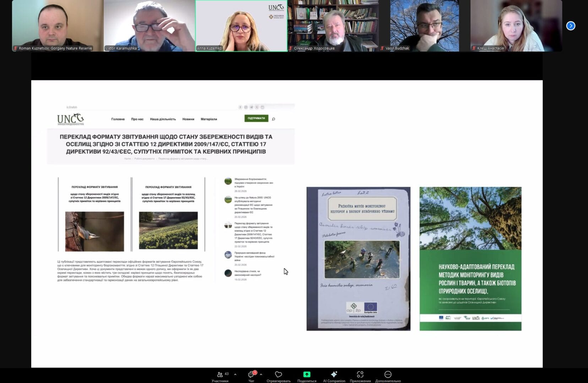Open the UNCG logo home link
Viewport: 588px width, 383px height.
71,119
